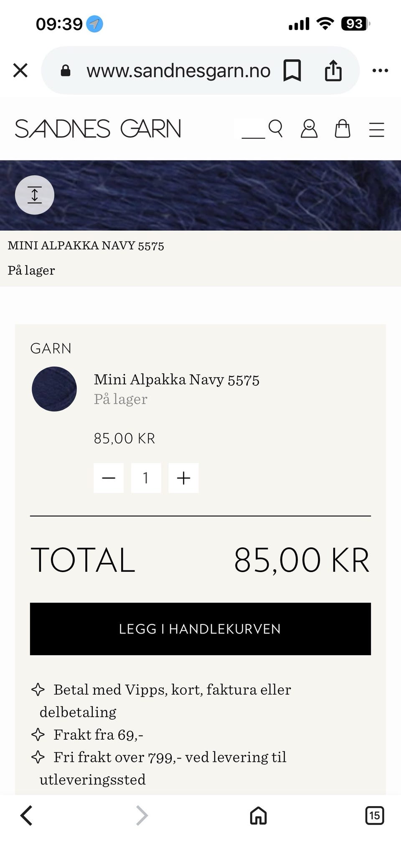This screenshot has height=868, width=401.
Task: Tap the Sandnes Garn logo
Action: coord(98,129)
